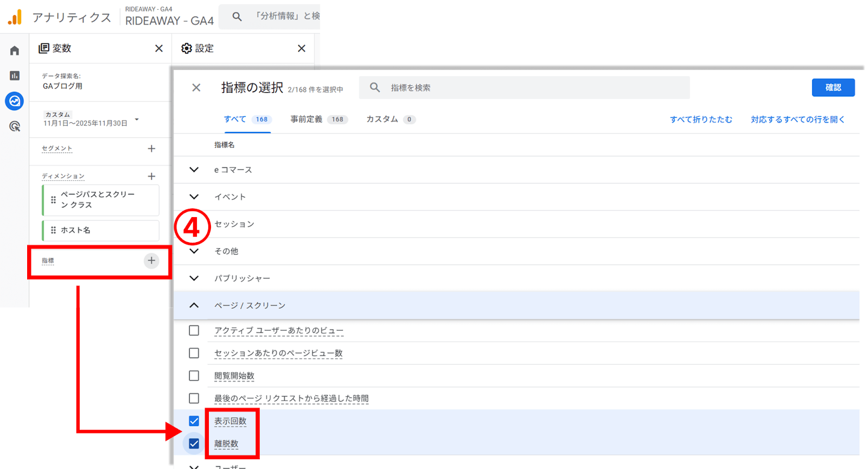Click the 離脱数 metric label
The width and height of the screenshot is (868, 469).
tap(226, 443)
